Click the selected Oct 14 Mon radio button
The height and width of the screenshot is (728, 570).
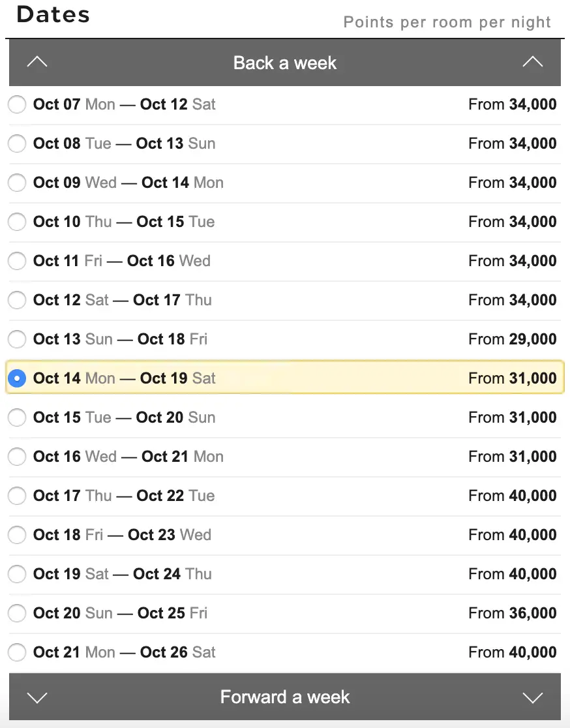click(x=17, y=378)
